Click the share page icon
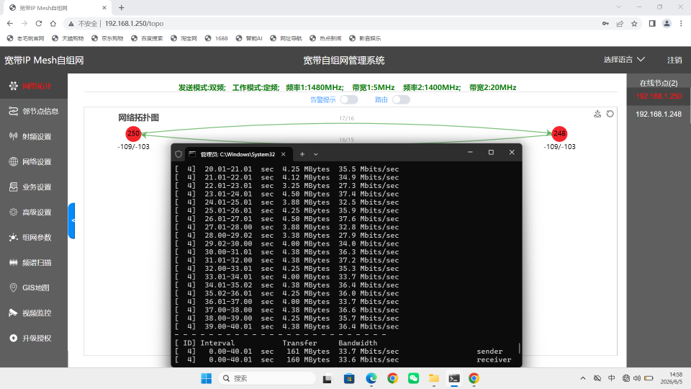The width and height of the screenshot is (691, 389). pos(620,23)
